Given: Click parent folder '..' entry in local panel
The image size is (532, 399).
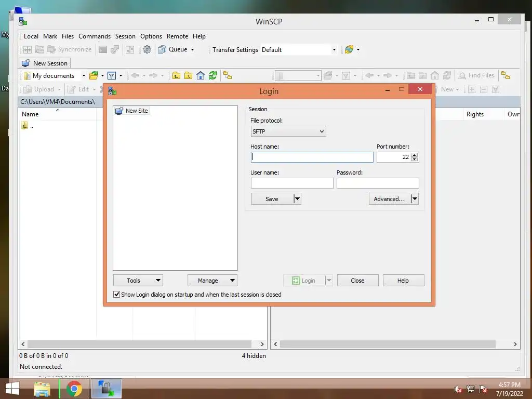Looking at the screenshot, I should (27, 126).
